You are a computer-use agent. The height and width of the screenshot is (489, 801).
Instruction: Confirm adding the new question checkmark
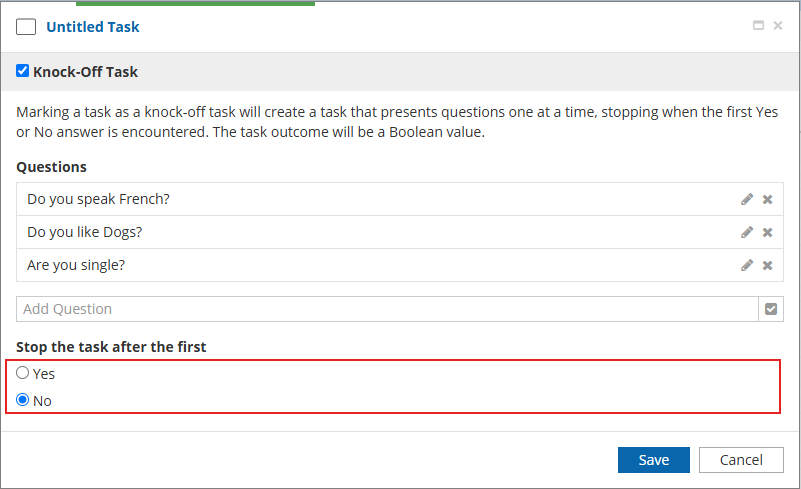point(771,309)
